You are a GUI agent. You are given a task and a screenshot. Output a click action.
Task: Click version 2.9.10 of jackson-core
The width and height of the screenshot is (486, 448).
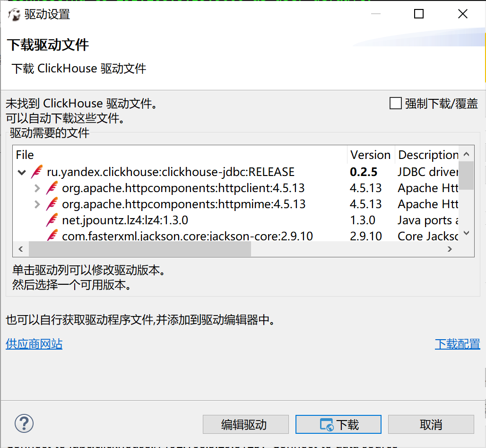(366, 236)
